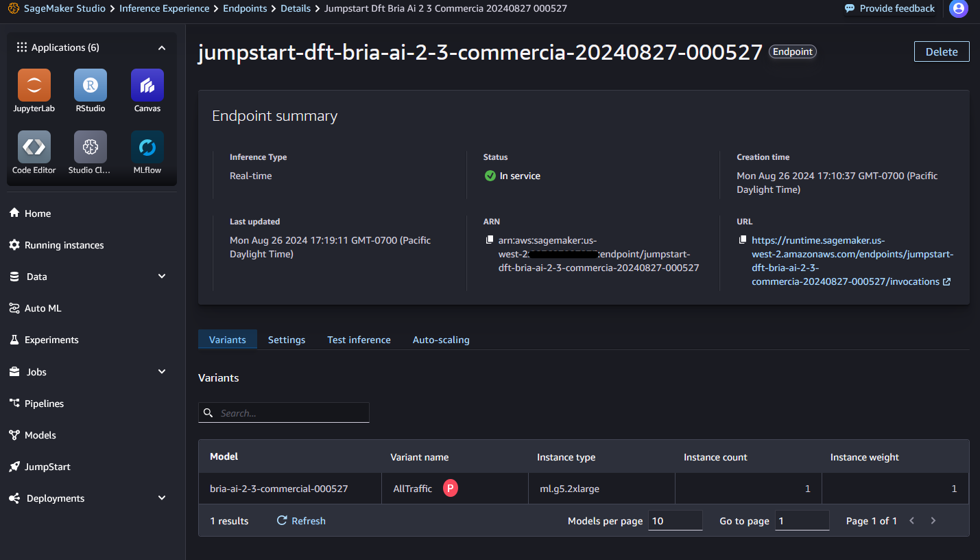Copy the endpoint ARN
Screen dimensions: 980x560
[490, 240]
